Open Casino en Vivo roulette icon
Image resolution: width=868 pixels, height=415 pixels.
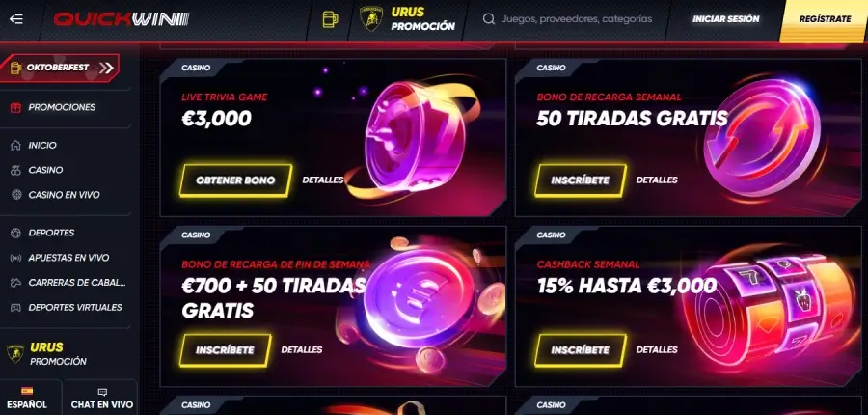[x=15, y=195]
